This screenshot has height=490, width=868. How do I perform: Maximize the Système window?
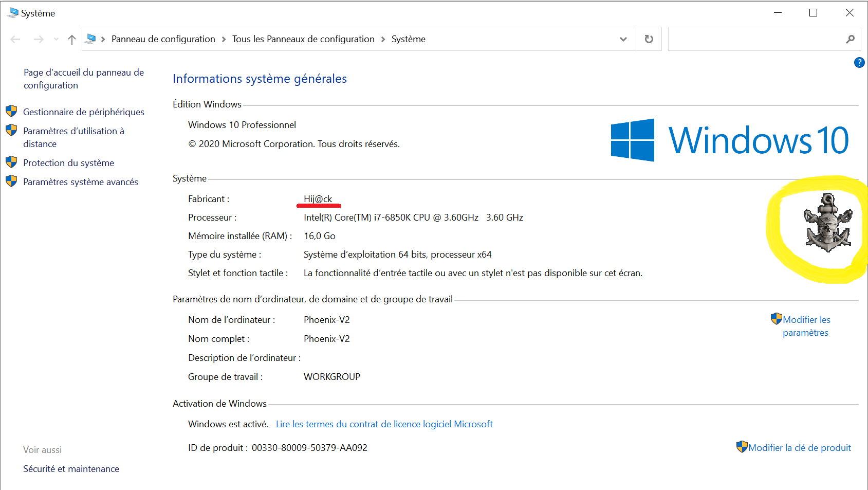click(813, 12)
